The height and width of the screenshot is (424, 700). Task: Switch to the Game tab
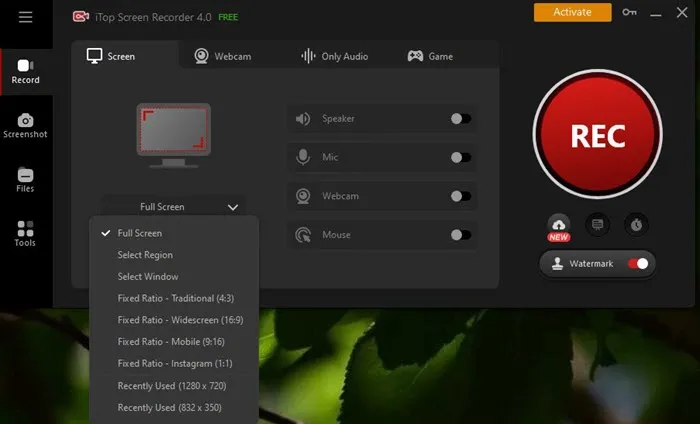[x=431, y=56]
